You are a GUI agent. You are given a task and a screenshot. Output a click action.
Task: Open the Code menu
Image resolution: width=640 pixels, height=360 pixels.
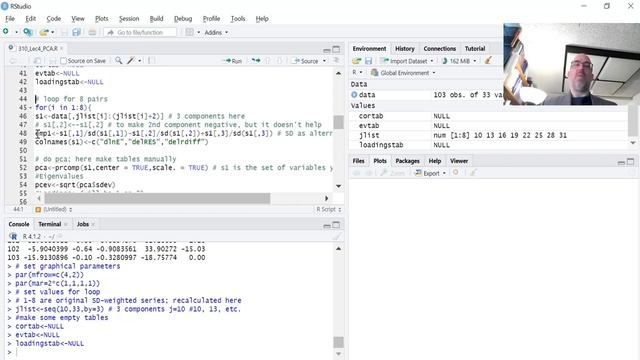tap(53, 19)
